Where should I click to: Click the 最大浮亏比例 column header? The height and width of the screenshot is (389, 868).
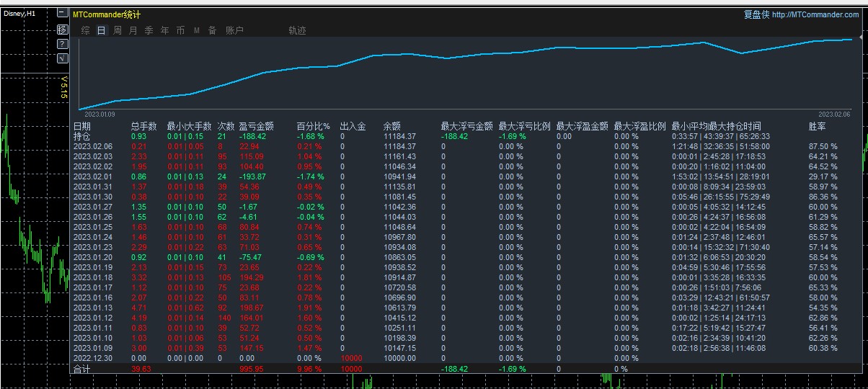click(524, 126)
